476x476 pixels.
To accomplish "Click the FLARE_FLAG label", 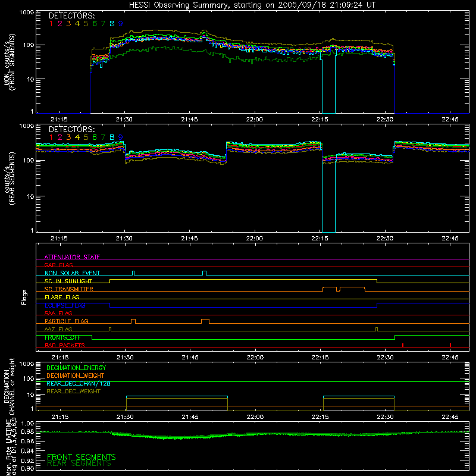I will pos(62,297).
